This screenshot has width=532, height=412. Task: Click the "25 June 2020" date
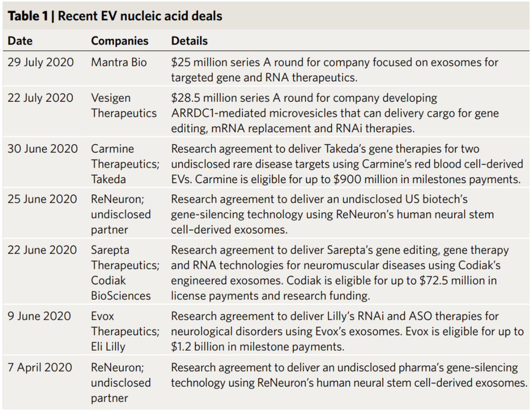click(42, 199)
